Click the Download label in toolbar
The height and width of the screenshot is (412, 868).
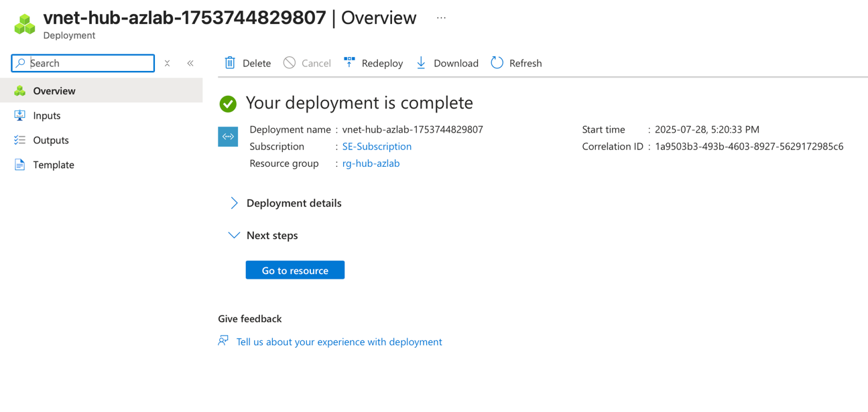pyautogui.click(x=456, y=63)
